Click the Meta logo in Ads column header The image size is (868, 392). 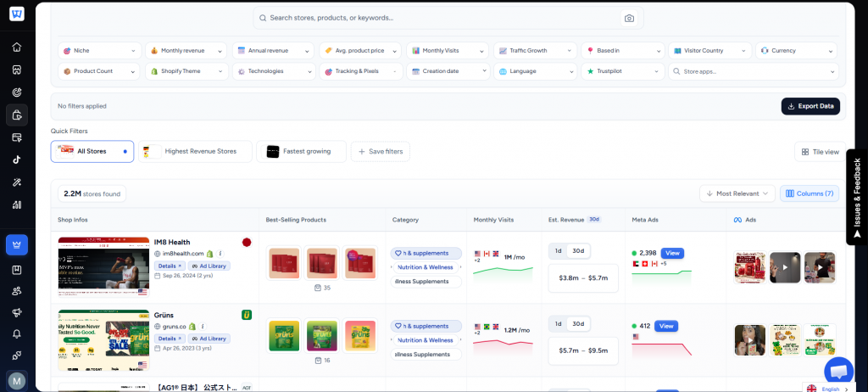(737, 220)
